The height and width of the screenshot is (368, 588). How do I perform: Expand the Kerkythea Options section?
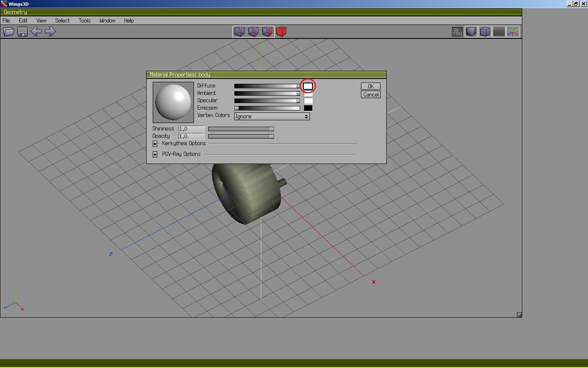[x=155, y=144]
